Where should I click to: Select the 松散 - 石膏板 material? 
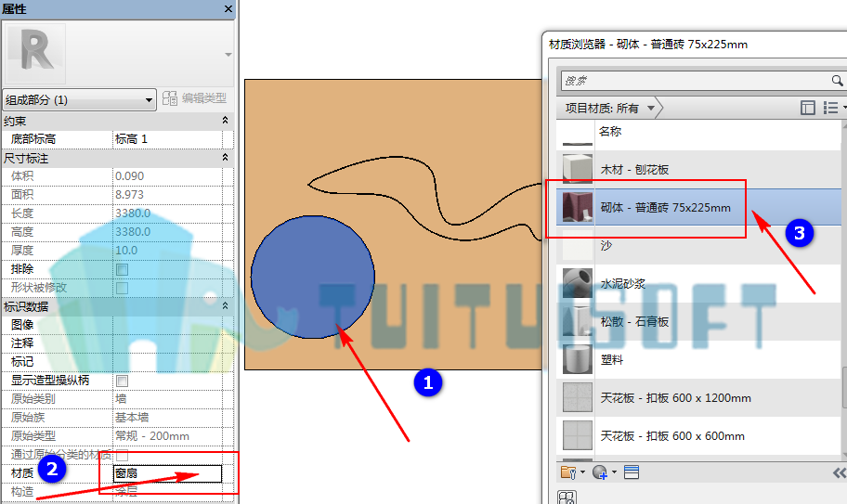(x=699, y=321)
